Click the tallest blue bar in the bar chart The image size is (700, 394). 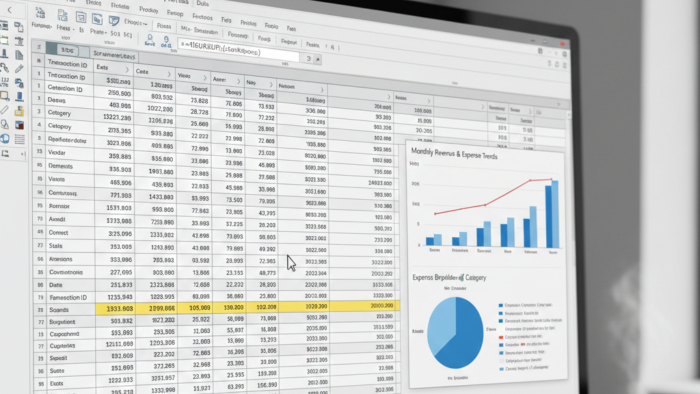[554, 214]
